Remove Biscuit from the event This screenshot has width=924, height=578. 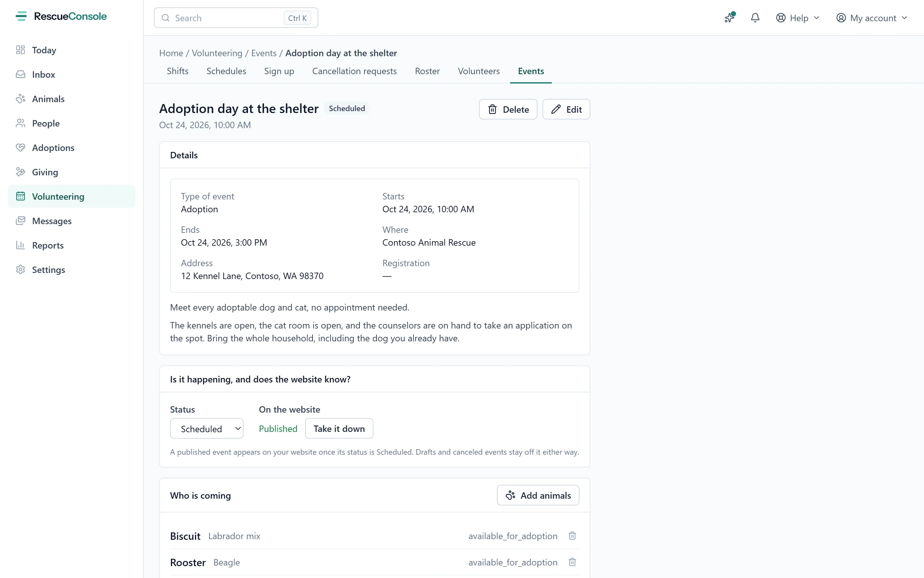click(x=572, y=536)
